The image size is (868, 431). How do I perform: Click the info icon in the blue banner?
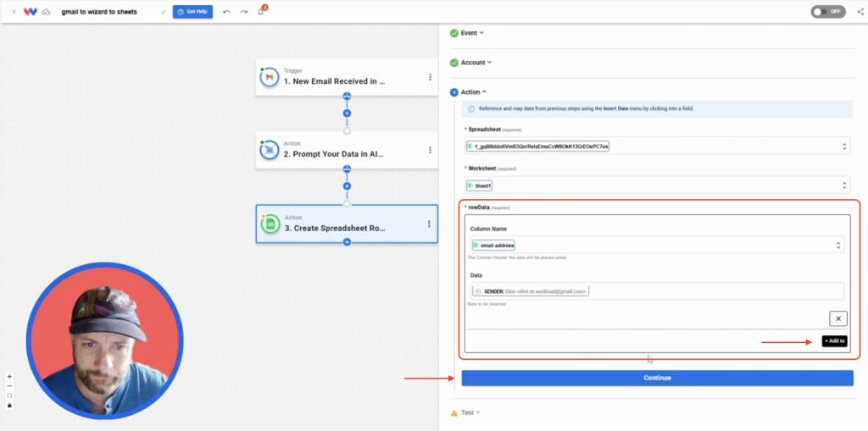471,109
